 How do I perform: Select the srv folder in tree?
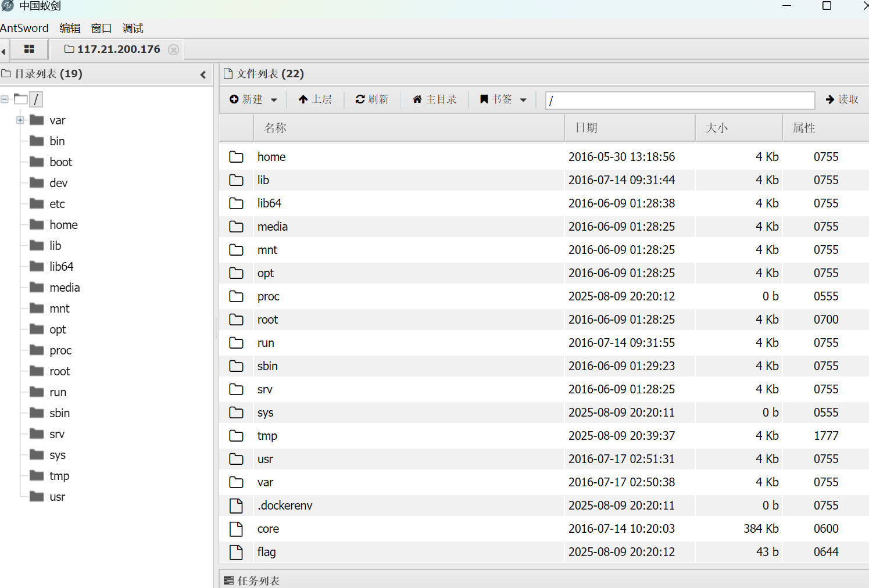click(x=57, y=434)
